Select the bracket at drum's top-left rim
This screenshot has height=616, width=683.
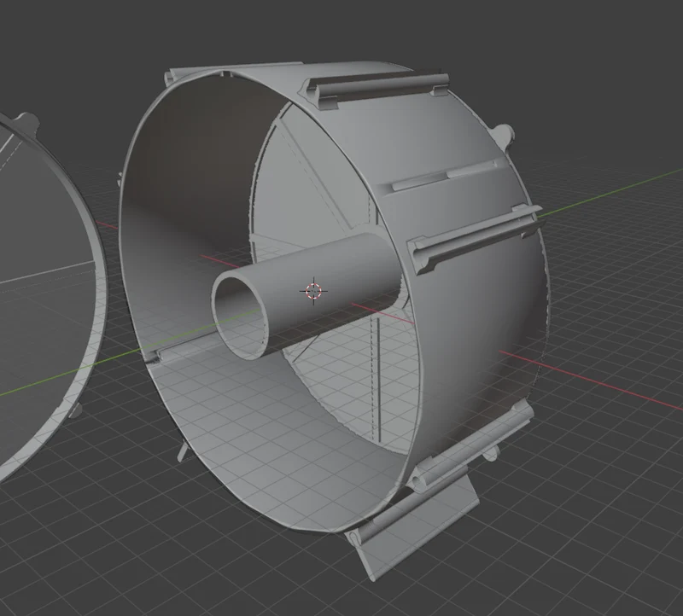172,75
